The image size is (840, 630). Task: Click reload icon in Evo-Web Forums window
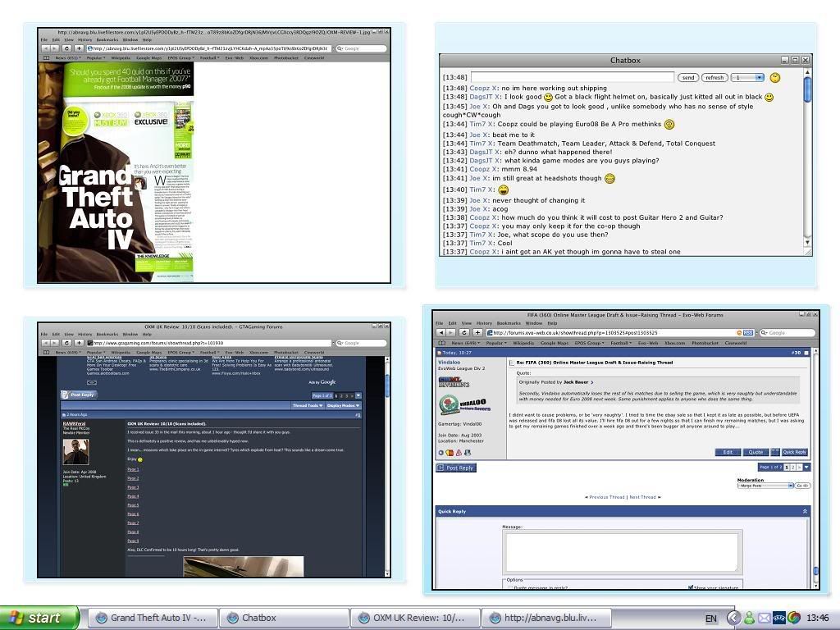click(464, 333)
